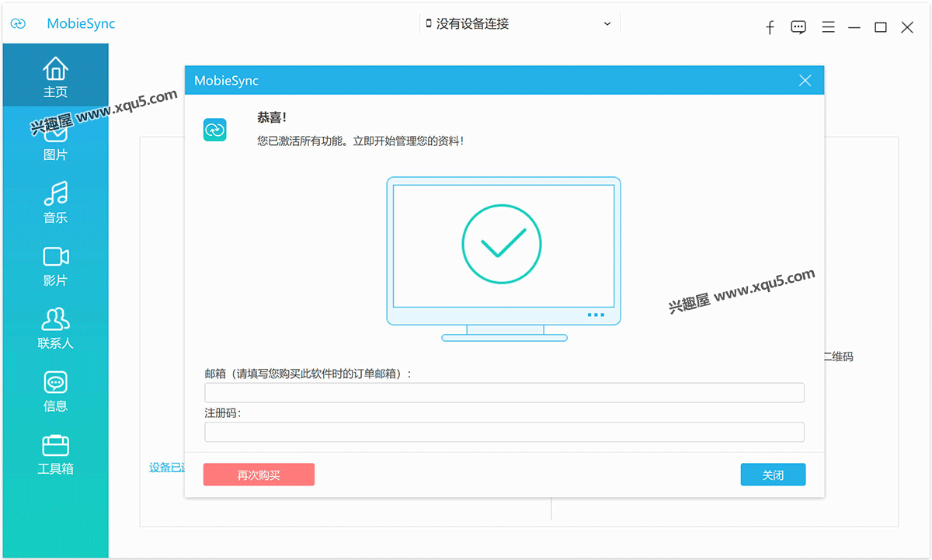The width and height of the screenshot is (932, 560).
Task: Click the MobieSync app icon in dialog
Action: (214, 130)
